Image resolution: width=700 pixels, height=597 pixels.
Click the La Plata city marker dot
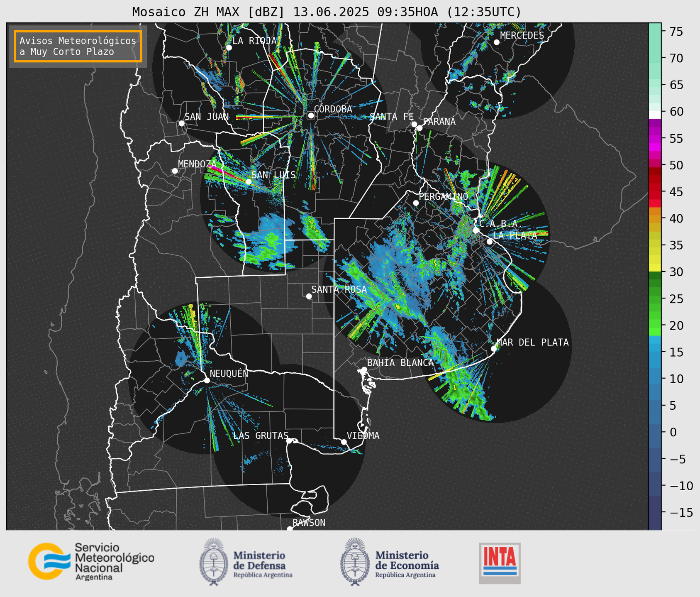click(x=490, y=242)
